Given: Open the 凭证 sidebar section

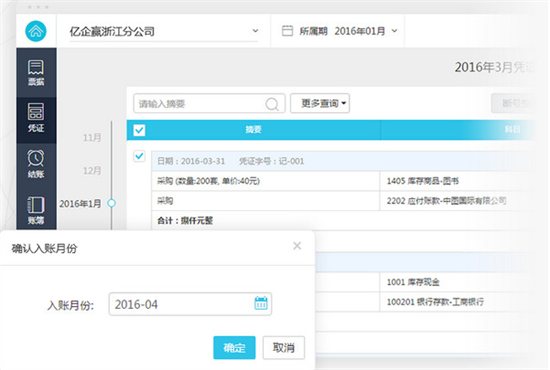Looking at the screenshot, I should pos(36,118).
